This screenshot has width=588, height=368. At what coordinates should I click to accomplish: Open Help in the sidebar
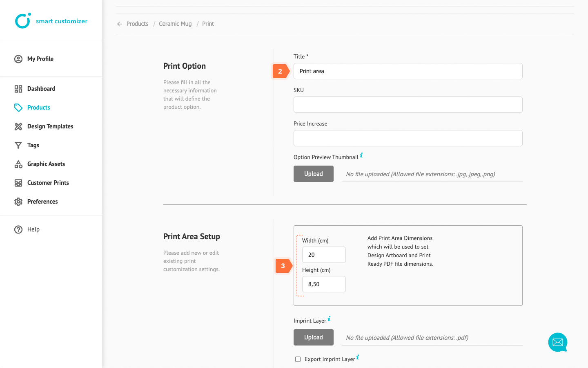33,229
